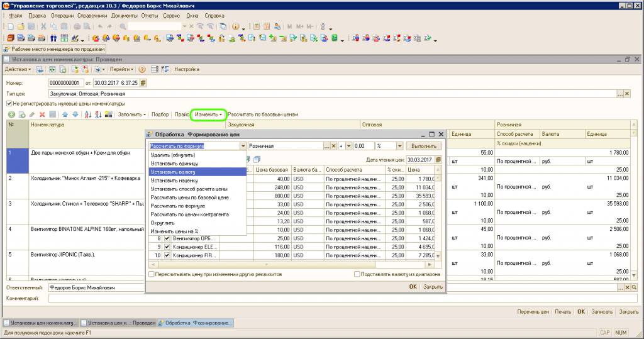This screenshot has height=339, width=644.
Task: Open calendar next to Дата чтения цен
Action: (x=438, y=159)
